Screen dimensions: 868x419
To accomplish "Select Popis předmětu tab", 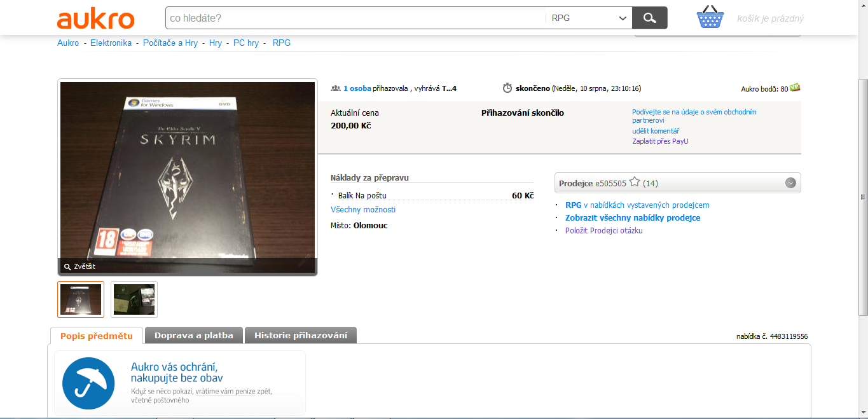I will pyautogui.click(x=97, y=335).
